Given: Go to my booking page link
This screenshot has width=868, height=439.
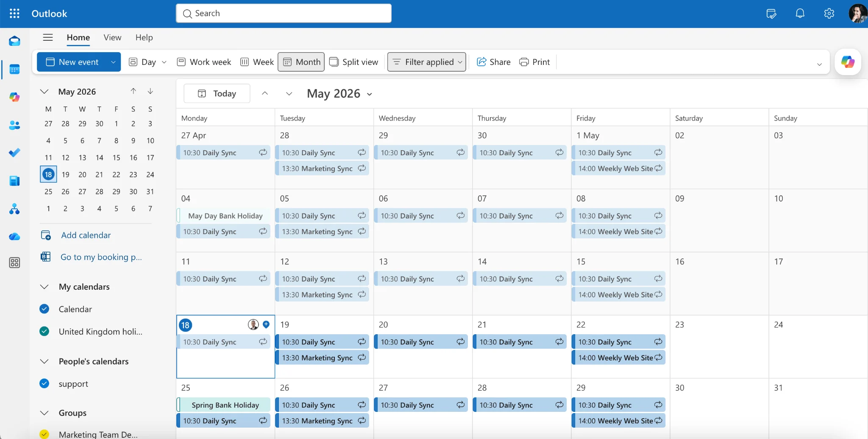Looking at the screenshot, I should click(101, 257).
